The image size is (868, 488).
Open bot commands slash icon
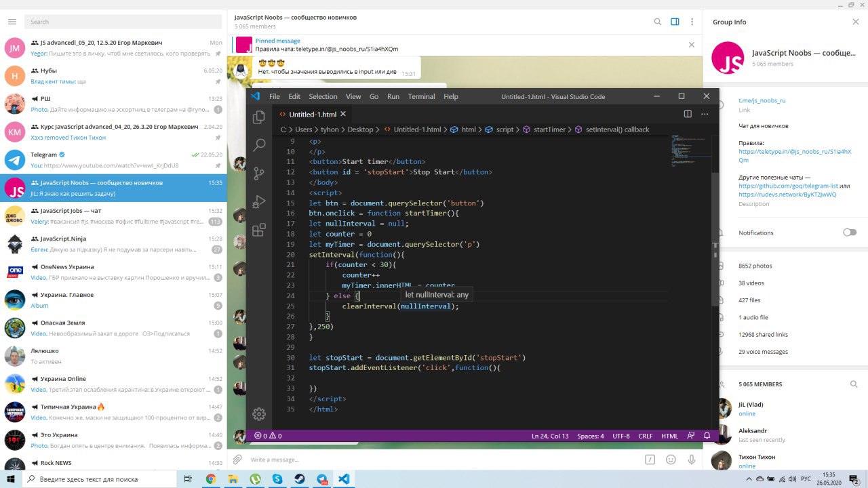click(x=650, y=460)
